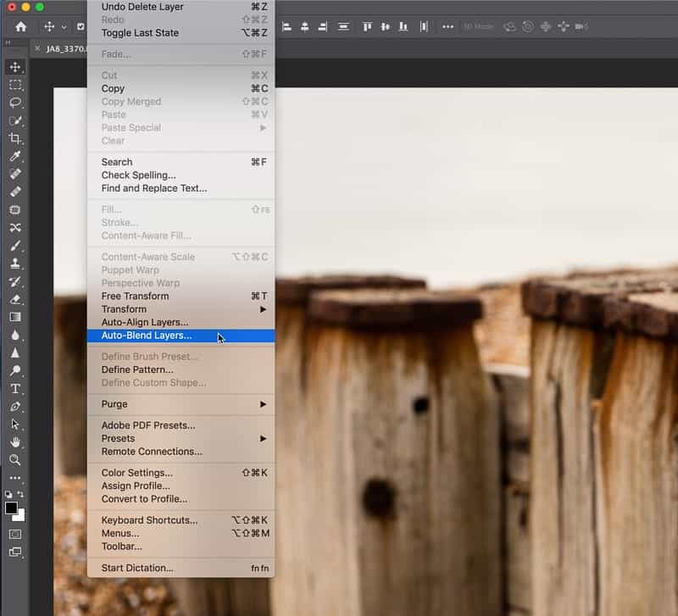
Task: Click Align horizontal centers icon
Action: point(304,27)
